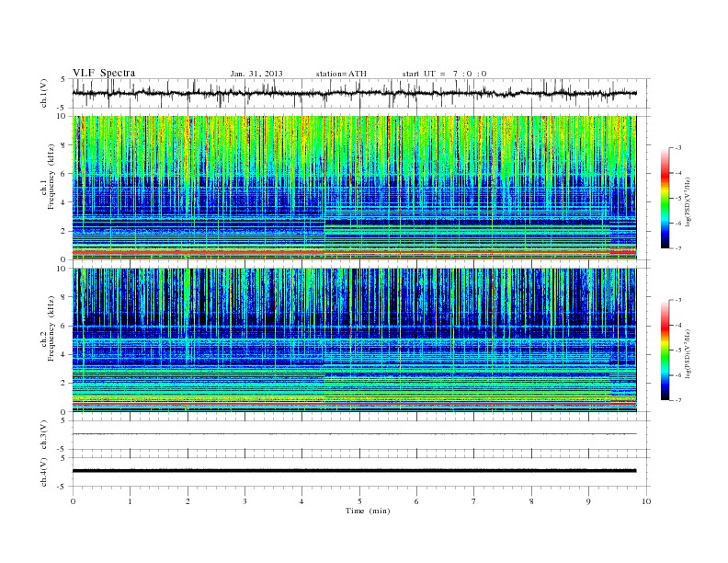Viewport: 728px width, 563px height.
Task: Click the "4" kHz tick of ch.1 spectrogram
Action: pos(64,202)
